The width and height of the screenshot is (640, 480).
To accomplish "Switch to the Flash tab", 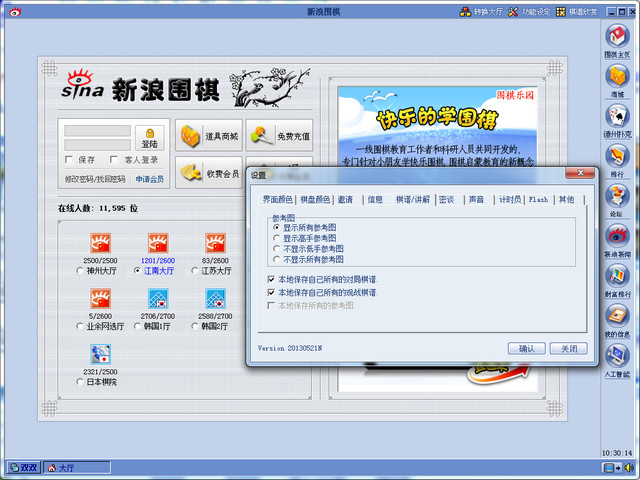I will (538, 199).
